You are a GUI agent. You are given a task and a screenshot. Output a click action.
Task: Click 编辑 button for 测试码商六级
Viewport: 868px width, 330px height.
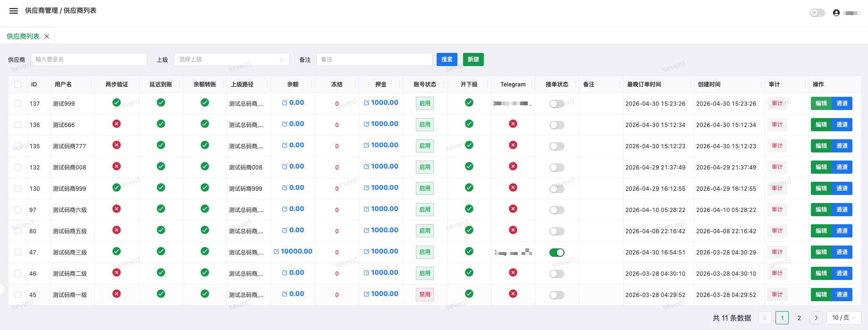821,210
